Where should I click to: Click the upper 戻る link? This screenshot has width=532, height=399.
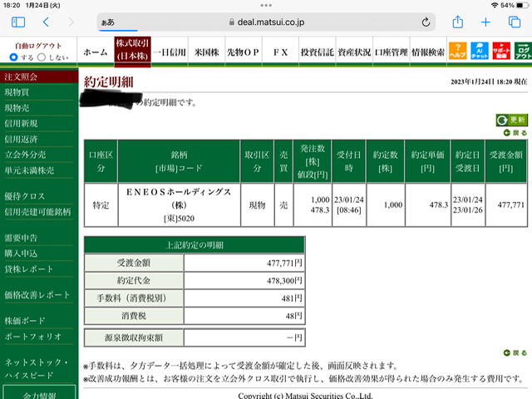[x=515, y=133]
